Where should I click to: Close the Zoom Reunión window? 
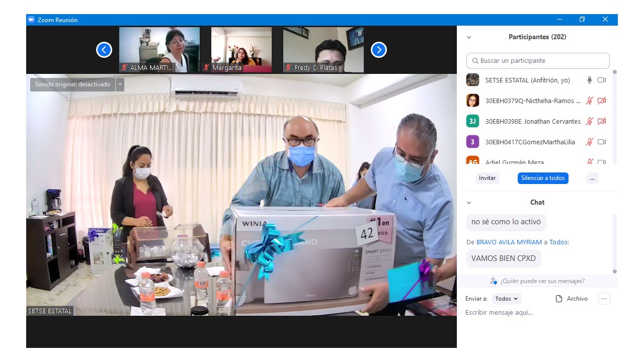tap(605, 20)
